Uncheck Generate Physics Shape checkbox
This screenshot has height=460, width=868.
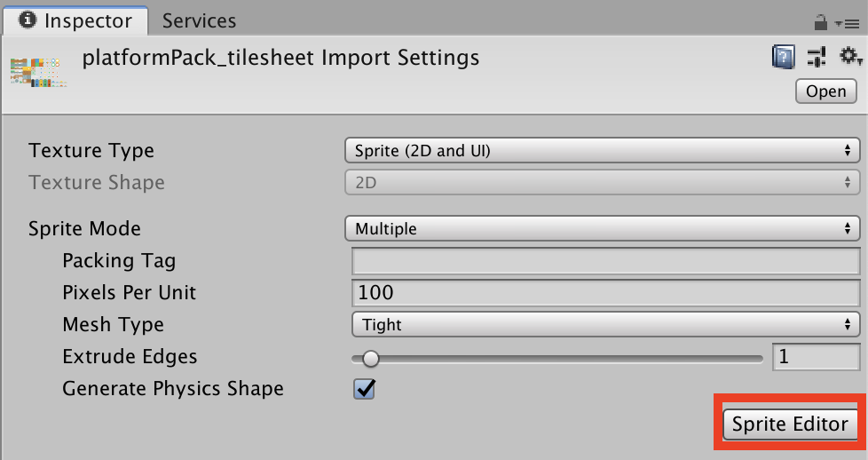(x=364, y=389)
